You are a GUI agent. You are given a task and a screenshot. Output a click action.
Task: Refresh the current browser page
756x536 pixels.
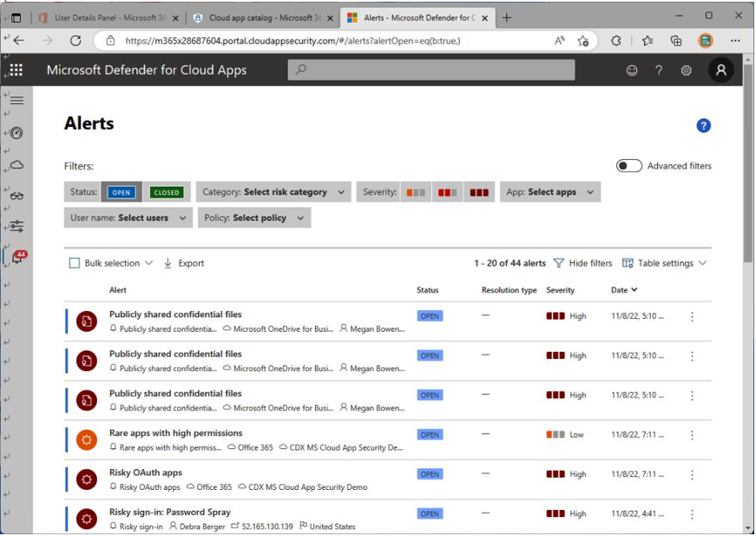(76, 41)
